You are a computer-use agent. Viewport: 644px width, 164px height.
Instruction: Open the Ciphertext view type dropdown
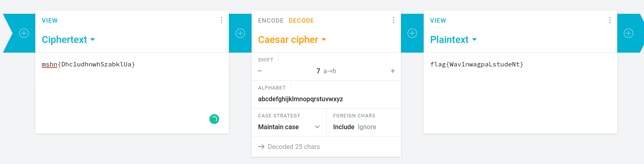(x=68, y=40)
